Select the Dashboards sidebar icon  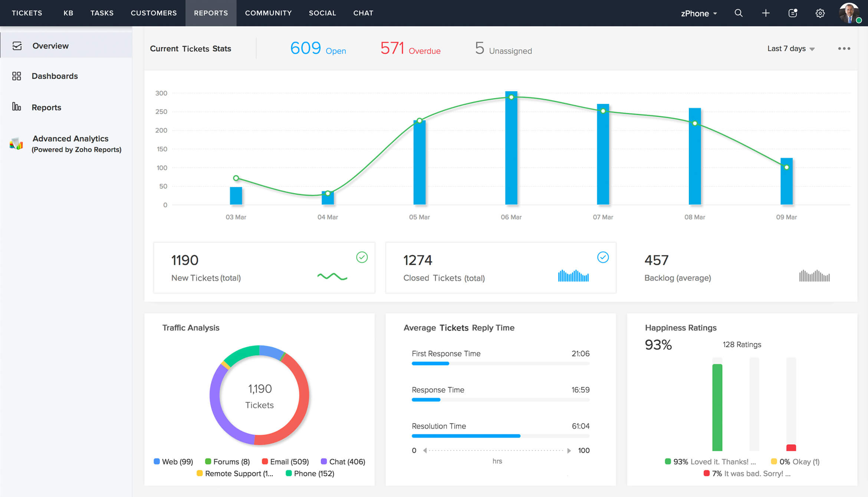pyautogui.click(x=17, y=76)
